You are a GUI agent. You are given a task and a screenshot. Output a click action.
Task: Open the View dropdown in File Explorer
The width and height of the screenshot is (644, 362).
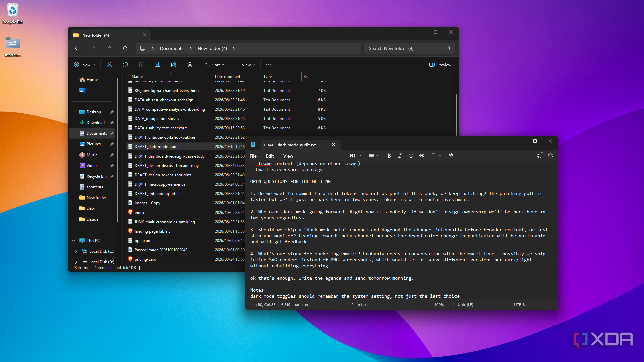[x=245, y=65]
